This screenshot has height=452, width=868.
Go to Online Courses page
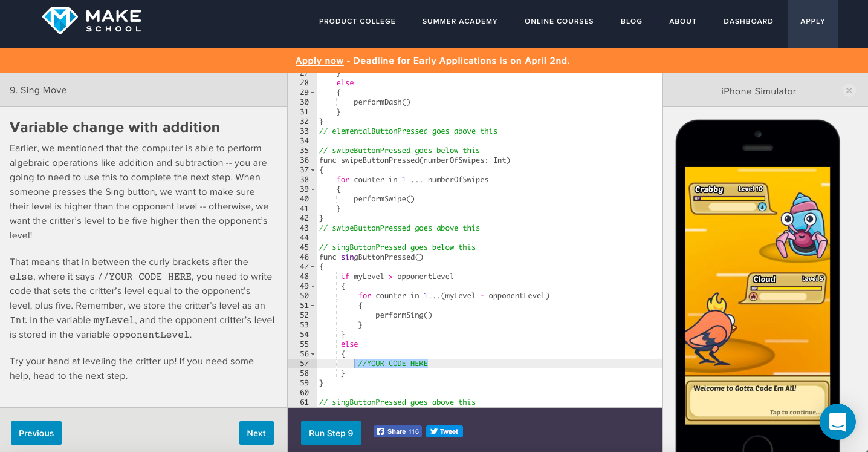(559, 21)
